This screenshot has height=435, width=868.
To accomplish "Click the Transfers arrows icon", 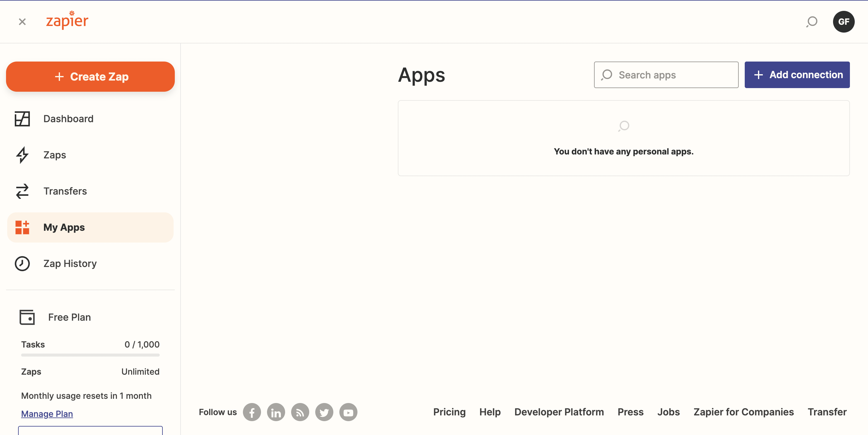I will 22,191.
